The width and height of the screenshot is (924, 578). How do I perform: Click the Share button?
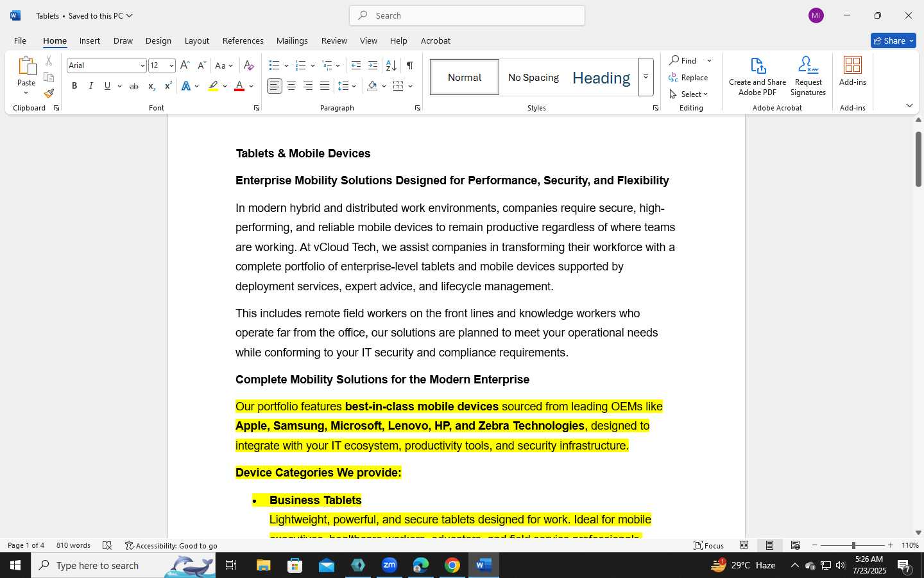pos(893,40)
